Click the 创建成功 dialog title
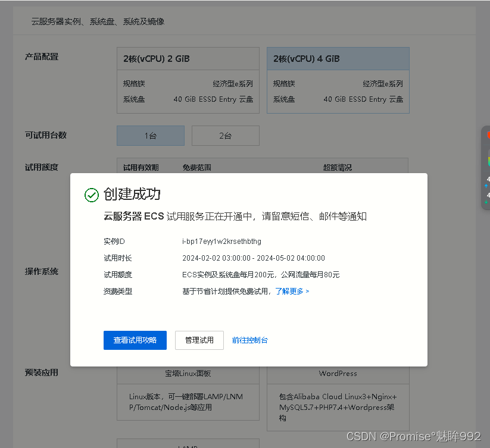The width and height of the screenshot is (490, 448). 132,194
